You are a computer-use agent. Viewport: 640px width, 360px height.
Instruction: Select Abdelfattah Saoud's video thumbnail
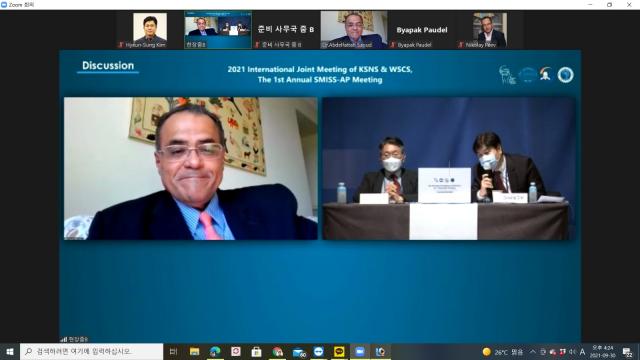click(354, 30)
